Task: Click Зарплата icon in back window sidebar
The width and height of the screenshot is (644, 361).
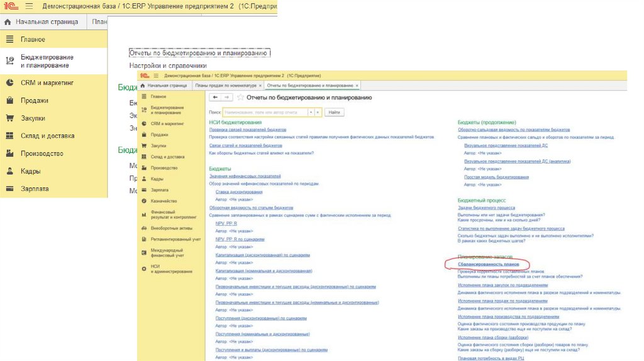Action: pyautogui.click(x=10, y=189)
